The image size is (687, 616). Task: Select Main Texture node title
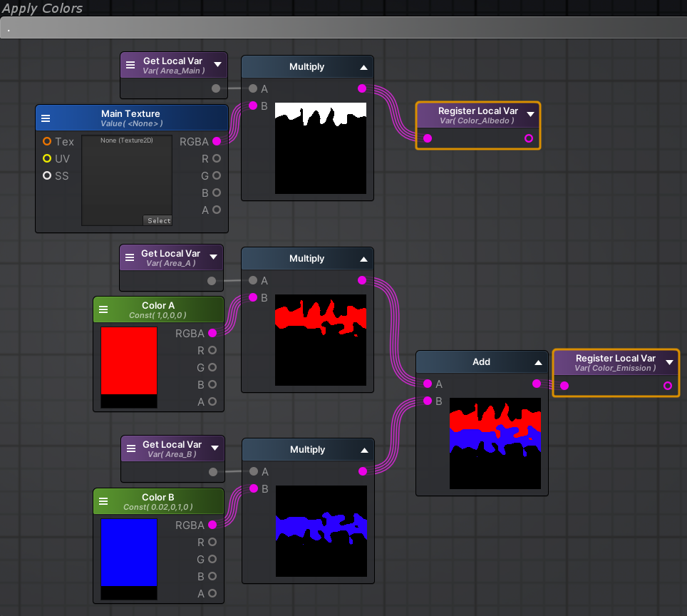pos(130,113)
